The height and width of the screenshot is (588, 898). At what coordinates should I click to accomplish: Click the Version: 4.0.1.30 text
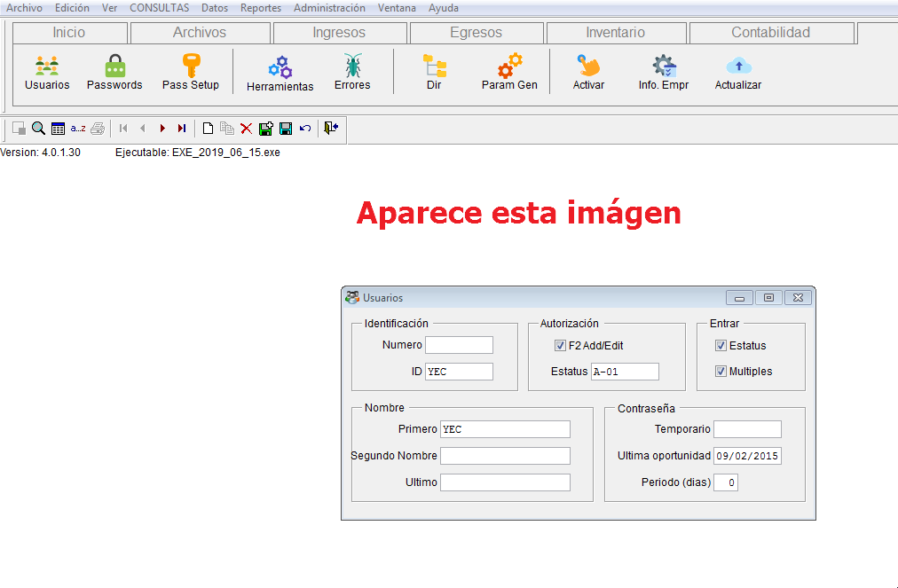click(x=40, y=153)
